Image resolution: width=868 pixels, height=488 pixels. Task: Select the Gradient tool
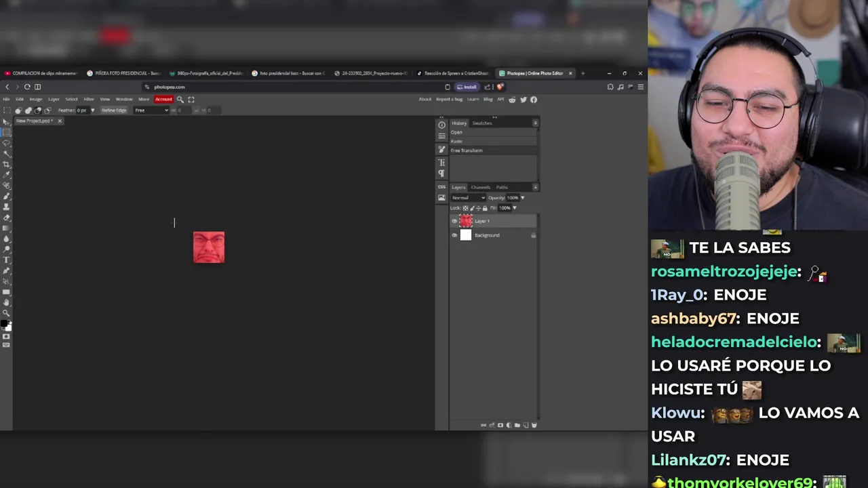7,228
